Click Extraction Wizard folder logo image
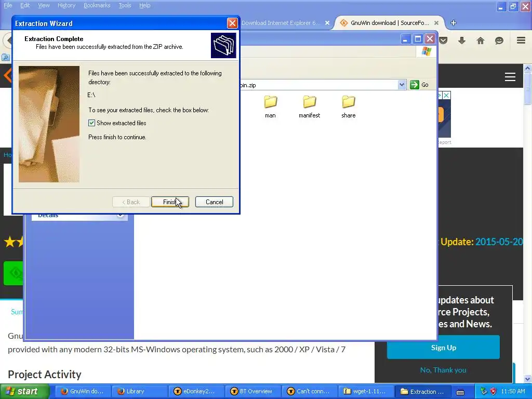Screen dimensions: 532x399 [x=223, y=46]
